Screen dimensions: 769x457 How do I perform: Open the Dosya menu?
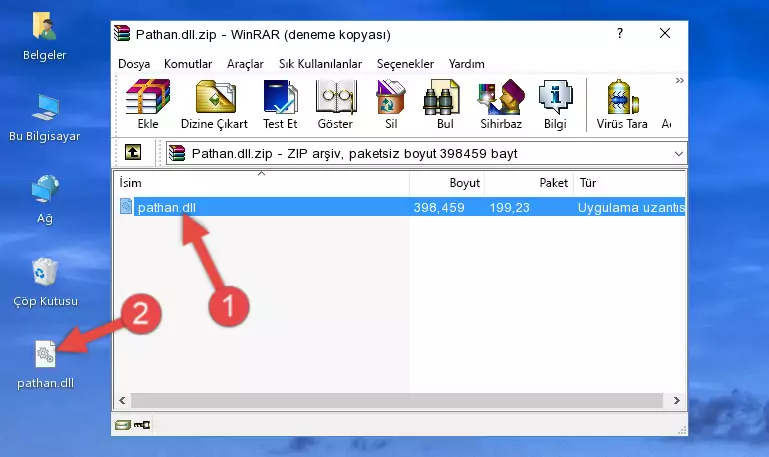click(x=134, y=64)
